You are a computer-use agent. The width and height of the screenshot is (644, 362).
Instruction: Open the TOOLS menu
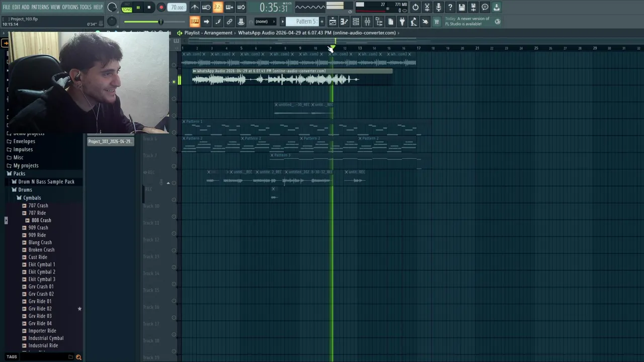point(86,7)
